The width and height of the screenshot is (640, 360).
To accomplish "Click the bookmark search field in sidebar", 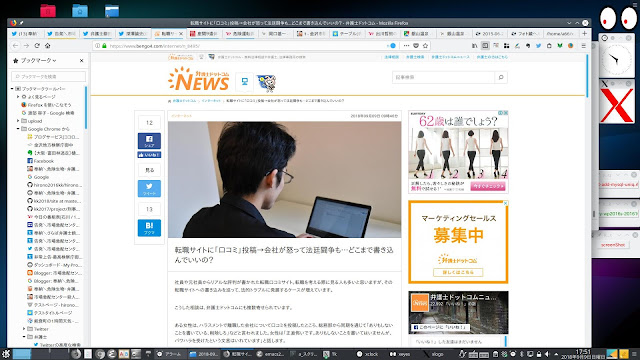I will [49, 76].
